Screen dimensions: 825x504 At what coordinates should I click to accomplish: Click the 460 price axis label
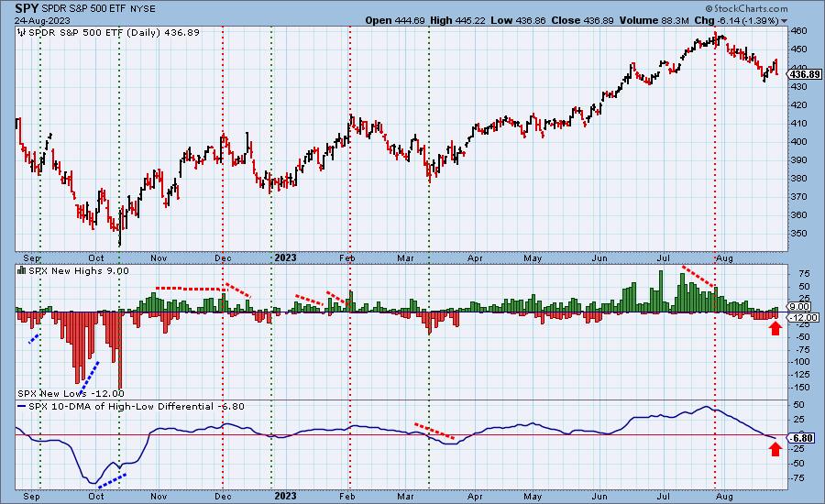pyautogui.click(x=798, y=31)
